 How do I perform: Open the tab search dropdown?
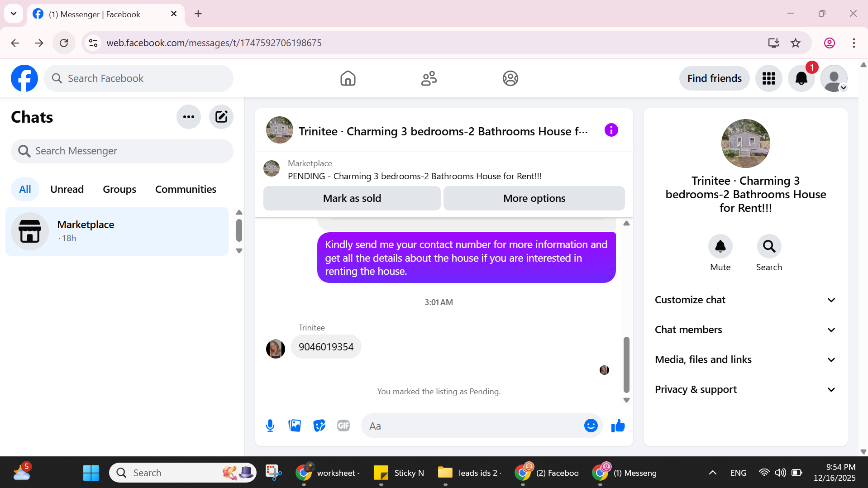(14, 14)
